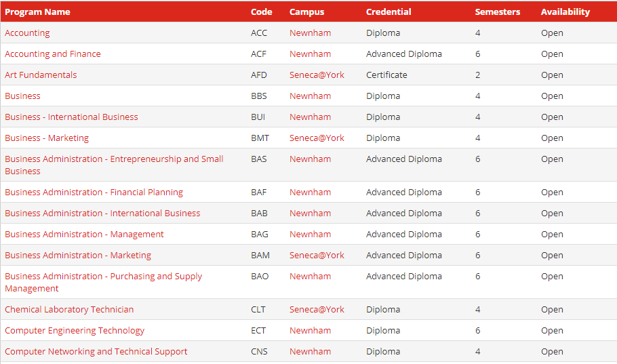This screenshot has width=617, height=364.
Task: Click the Art Fundamentals program link
Action: pyautogui.click(x=41, y=75)
